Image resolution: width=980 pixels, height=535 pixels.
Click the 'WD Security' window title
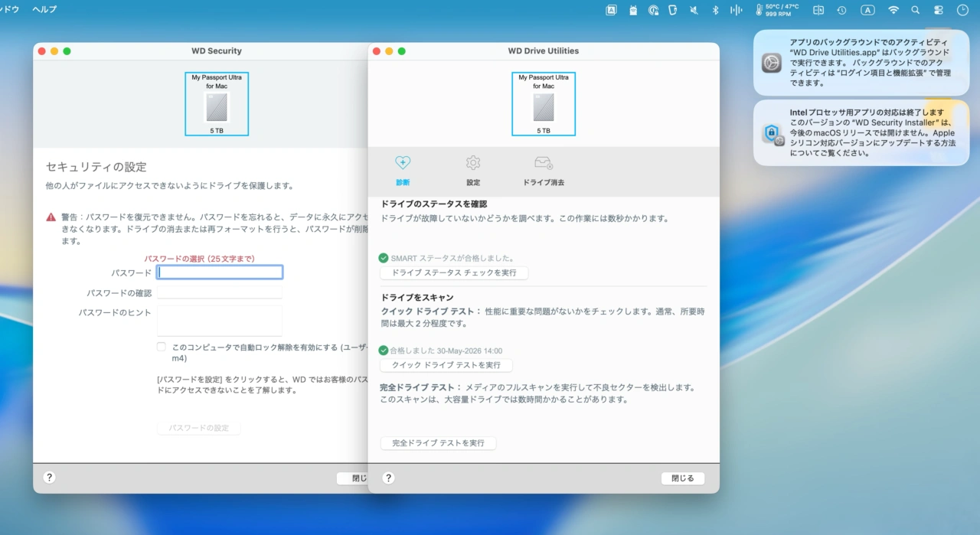point(217,51)
